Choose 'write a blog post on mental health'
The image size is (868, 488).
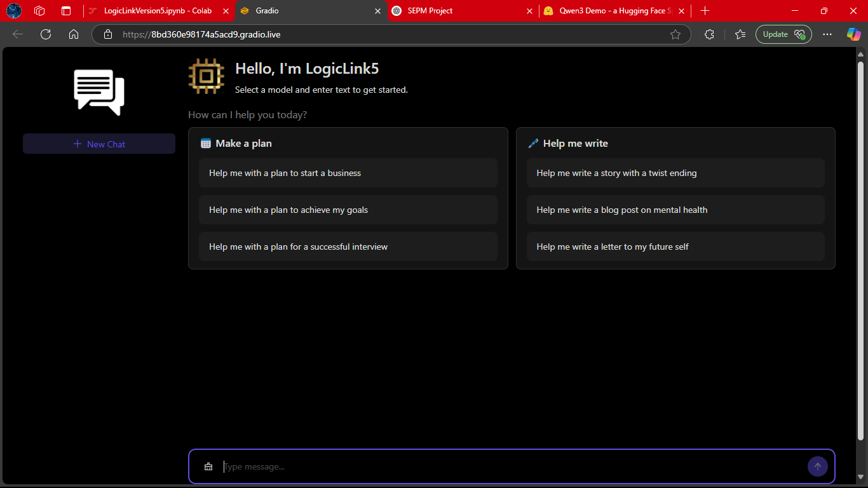click(675, 210)
